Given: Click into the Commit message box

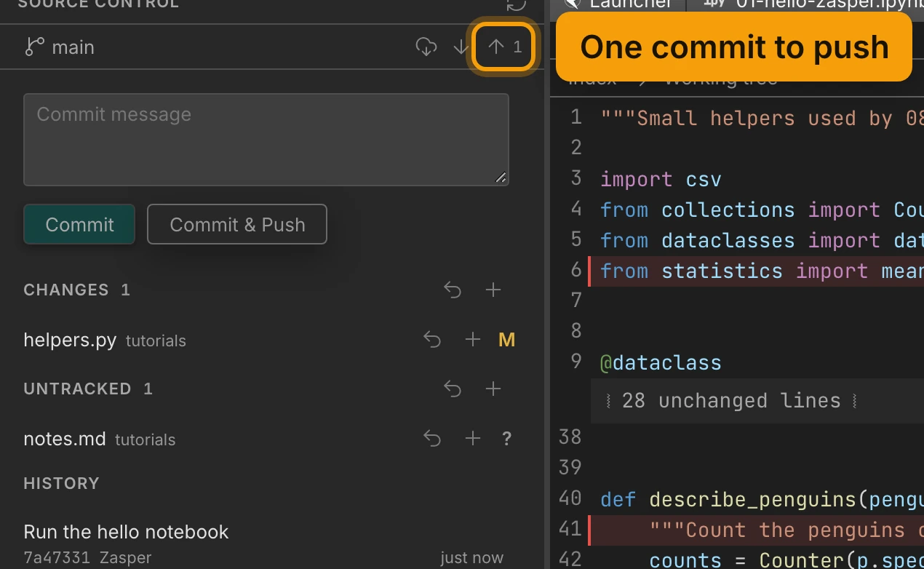Looking at the screenshot, I should point(266,140).
